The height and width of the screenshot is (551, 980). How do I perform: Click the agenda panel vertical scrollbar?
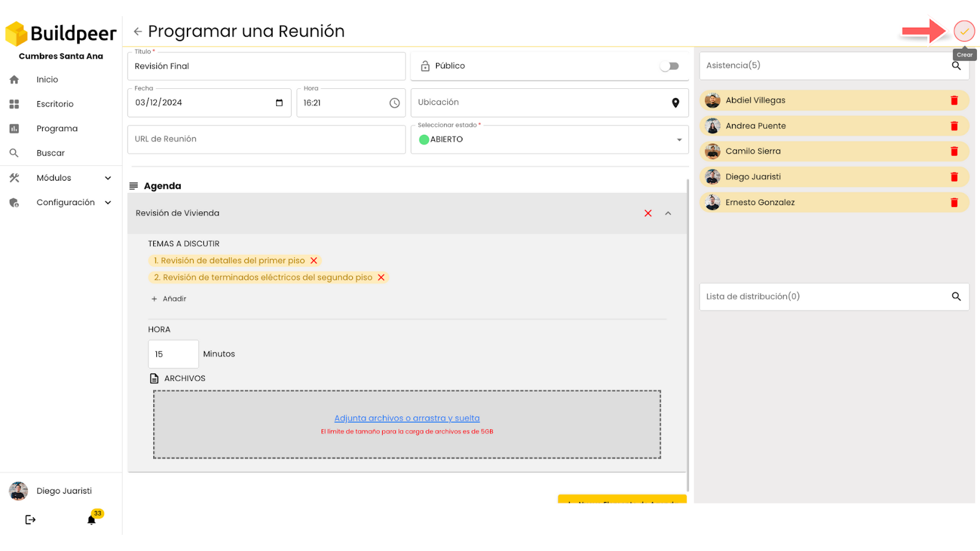point(688,335)
